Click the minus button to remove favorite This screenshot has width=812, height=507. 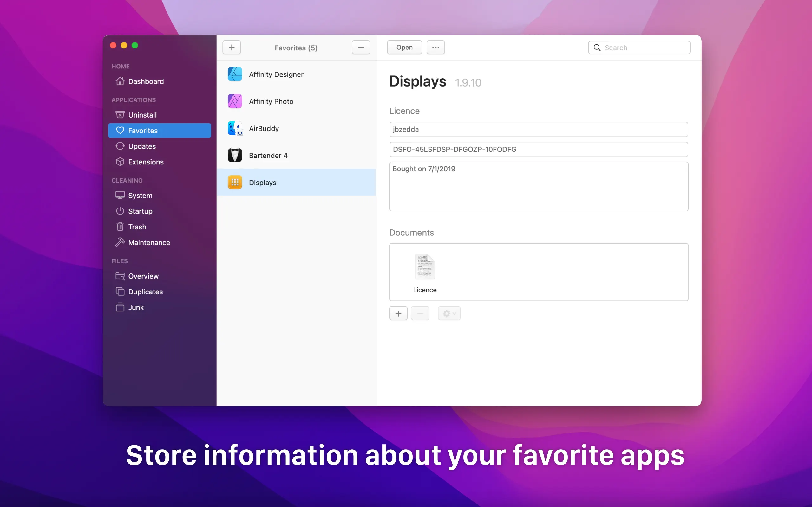click(361, 47)
